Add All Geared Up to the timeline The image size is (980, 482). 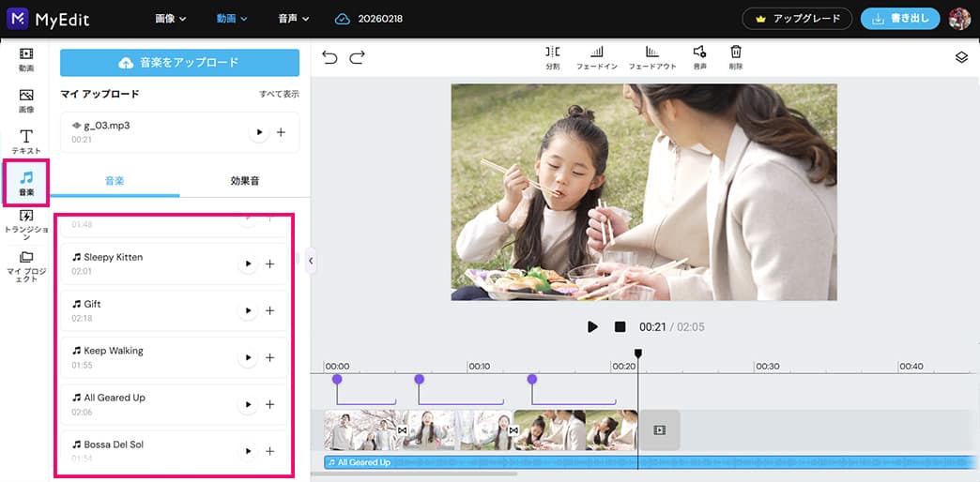(270, 404)
